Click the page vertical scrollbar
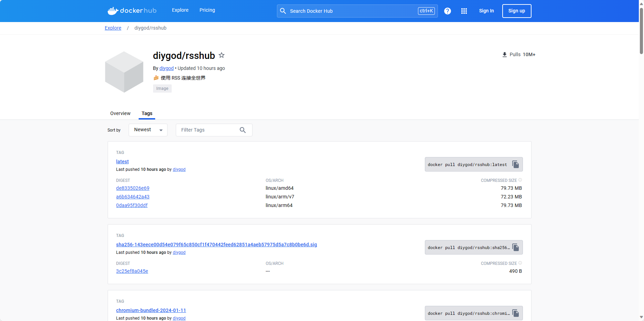644x321 pixels. click(x=641, y=31)
